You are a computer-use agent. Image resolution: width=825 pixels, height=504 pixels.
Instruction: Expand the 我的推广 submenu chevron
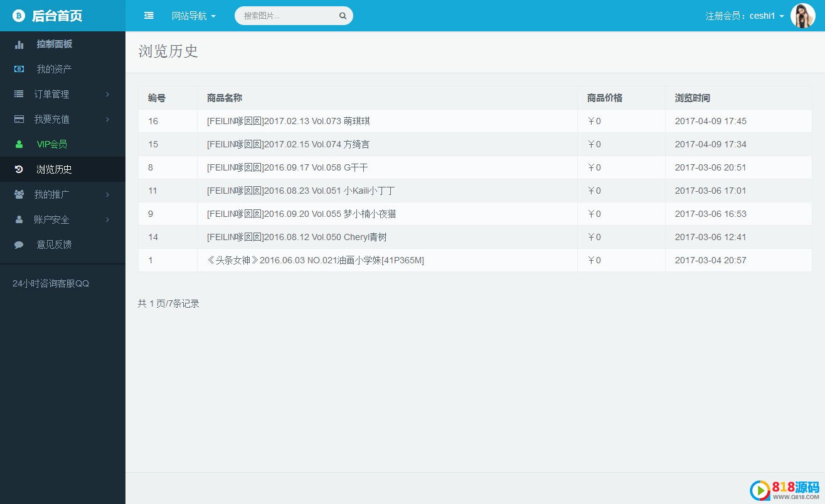point(107,194)
